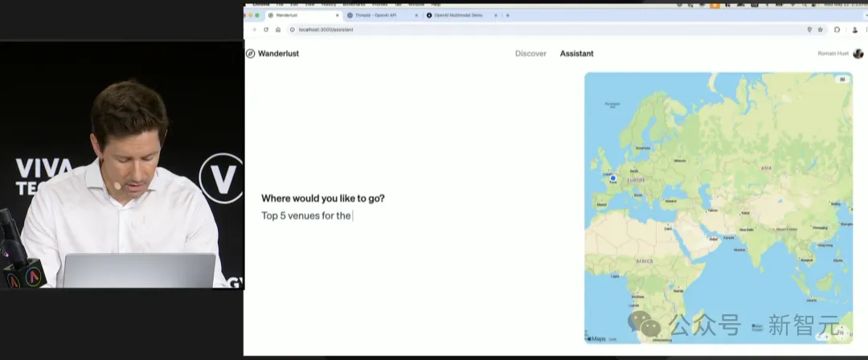Image resolution: width=868 pixels, height=360 pixels.
Task: Click the location pin icon in address bar
Action: [x=809, y=30]
